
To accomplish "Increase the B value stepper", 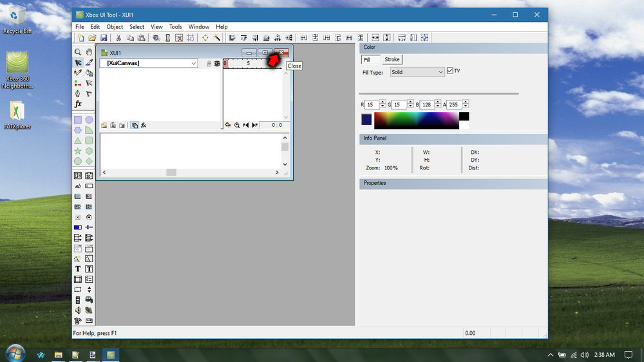I will coord(438,102).
